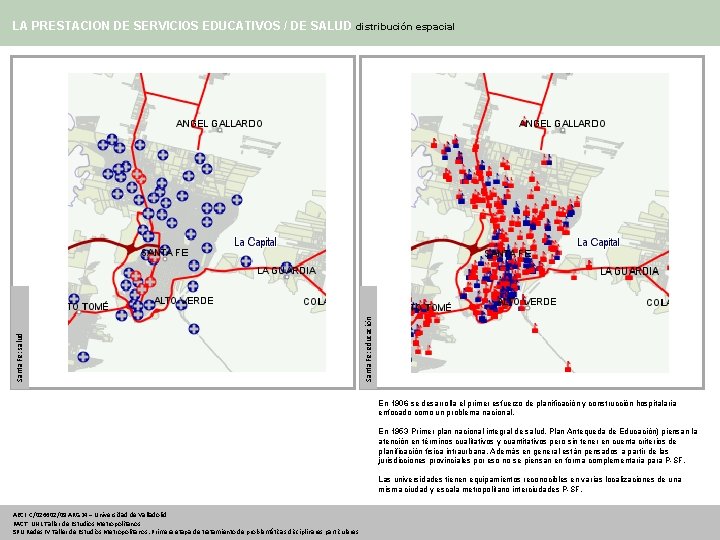Open the salud map thumbnail on the left
This screenshot has width=720, height=540.
coord(197,222)
